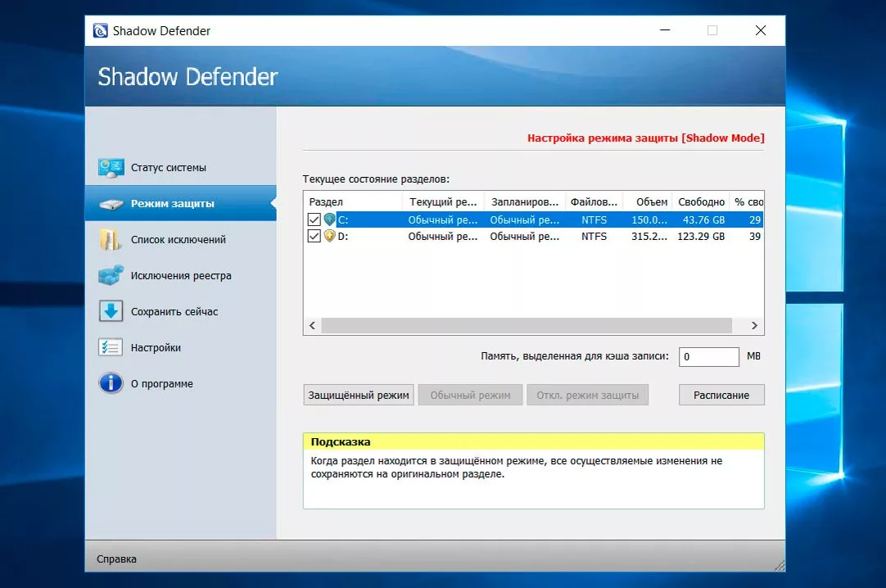Open the Настройки section
This screenshot has width=886, height=588.
pyautogui.click(x=181, y=347)
